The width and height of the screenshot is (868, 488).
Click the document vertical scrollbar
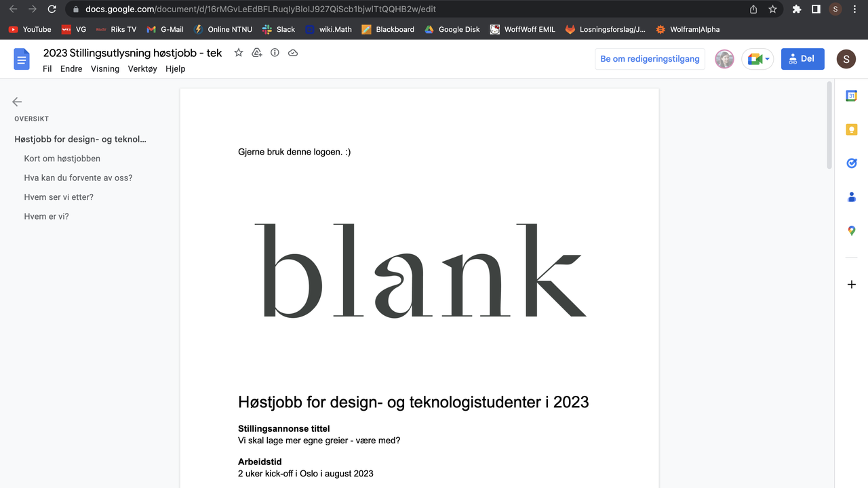829,125
